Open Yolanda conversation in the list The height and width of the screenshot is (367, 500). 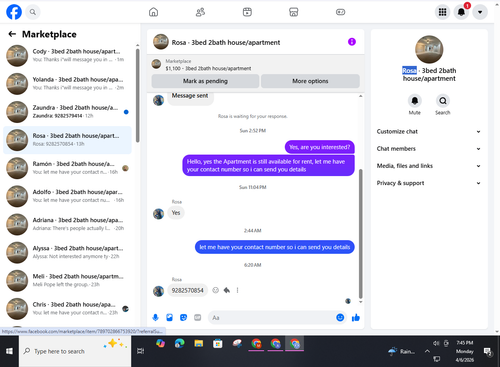click(68, 84)
